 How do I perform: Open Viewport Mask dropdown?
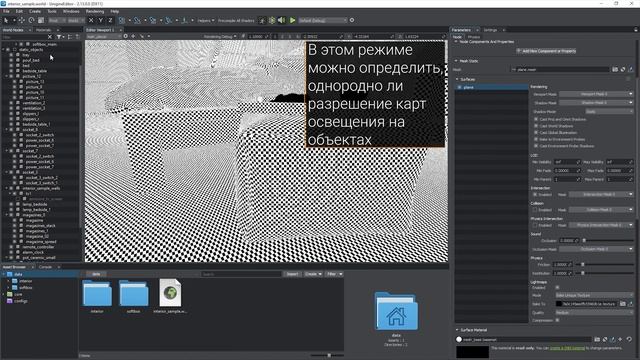click(596, 94)
